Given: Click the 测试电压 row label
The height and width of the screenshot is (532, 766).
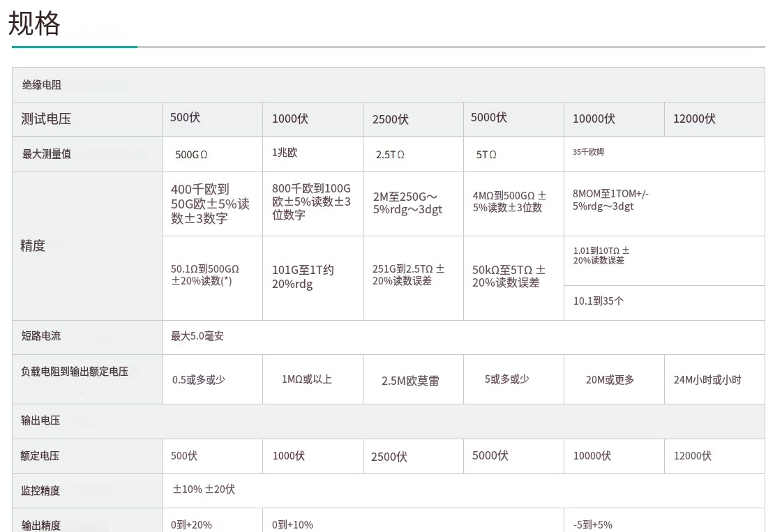Looking at the screenshot, I should 46,119.
